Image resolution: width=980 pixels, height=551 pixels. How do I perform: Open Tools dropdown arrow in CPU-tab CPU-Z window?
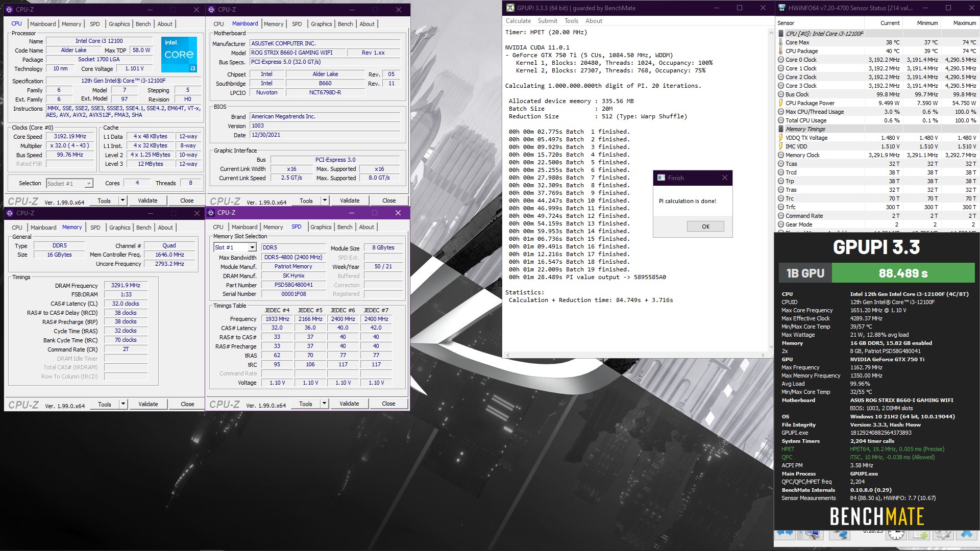122,201
